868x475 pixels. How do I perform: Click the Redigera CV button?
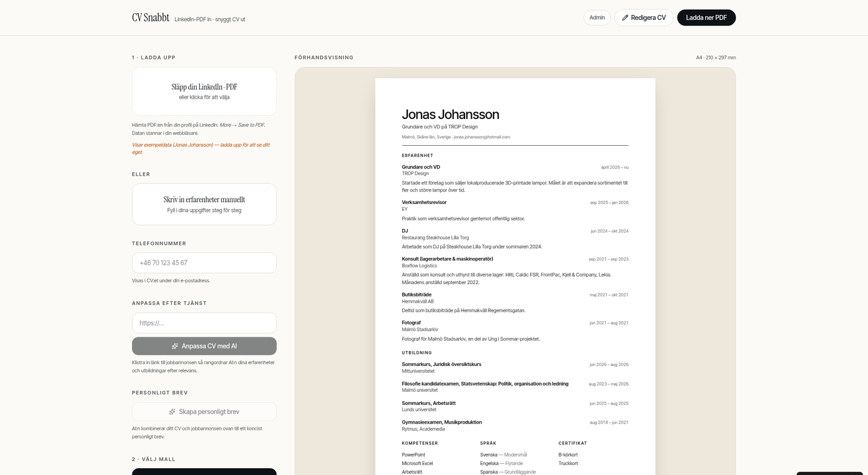click(x=644, y=17)
